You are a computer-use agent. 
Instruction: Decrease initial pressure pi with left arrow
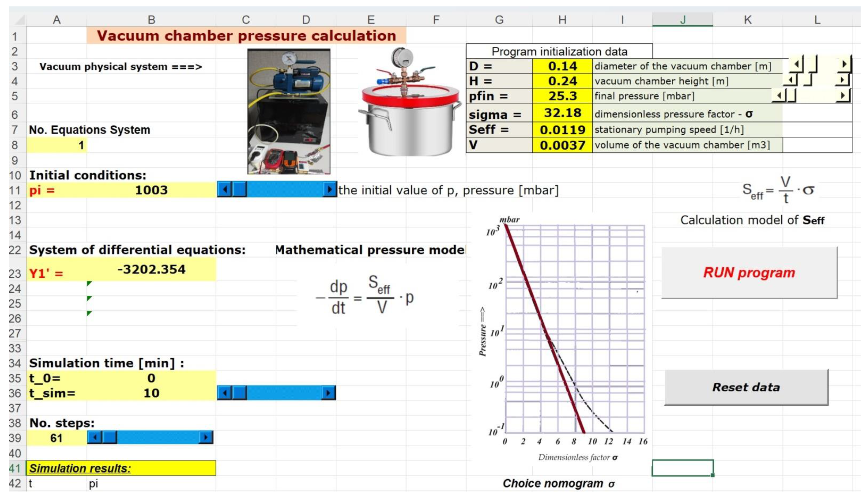tap(225, 190)
